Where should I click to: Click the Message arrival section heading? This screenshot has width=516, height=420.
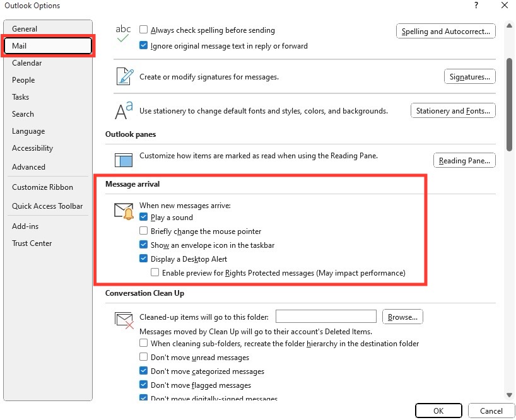pyautogui.click(x=132, y=184)
